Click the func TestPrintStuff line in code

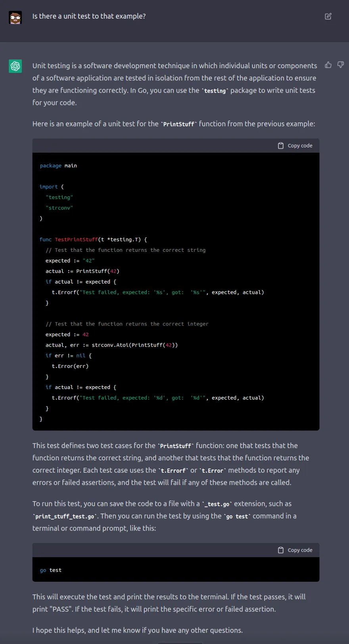click(93, 240)
